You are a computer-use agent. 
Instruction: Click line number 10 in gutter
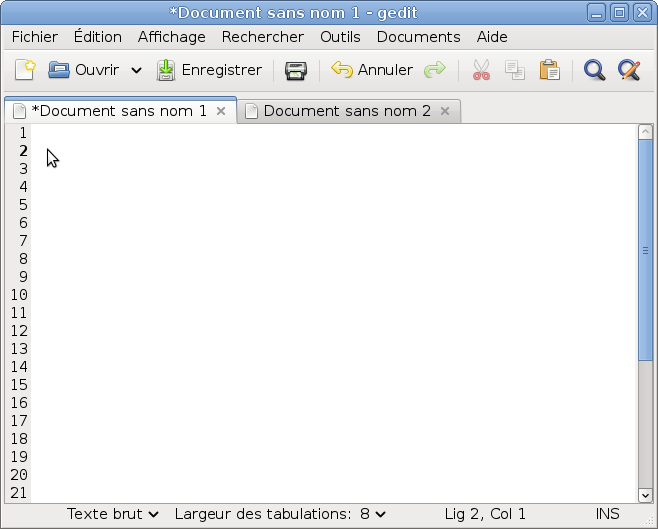coord(19,295)
